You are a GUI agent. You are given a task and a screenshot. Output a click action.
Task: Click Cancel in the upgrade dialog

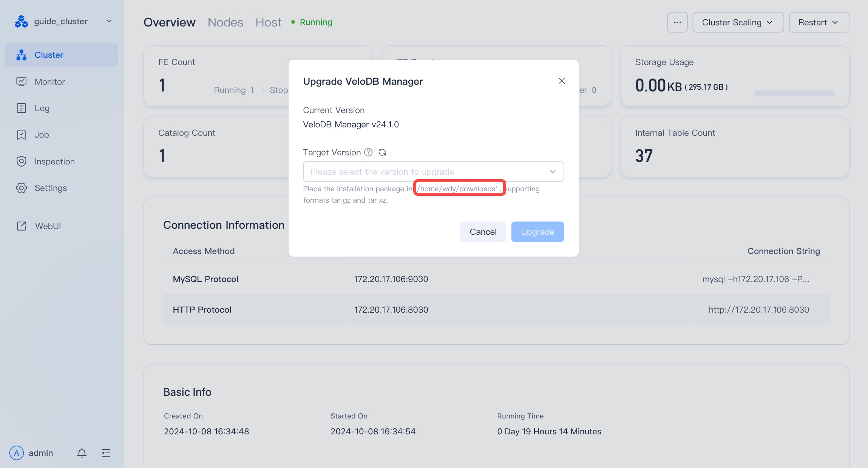coord(483,232)
